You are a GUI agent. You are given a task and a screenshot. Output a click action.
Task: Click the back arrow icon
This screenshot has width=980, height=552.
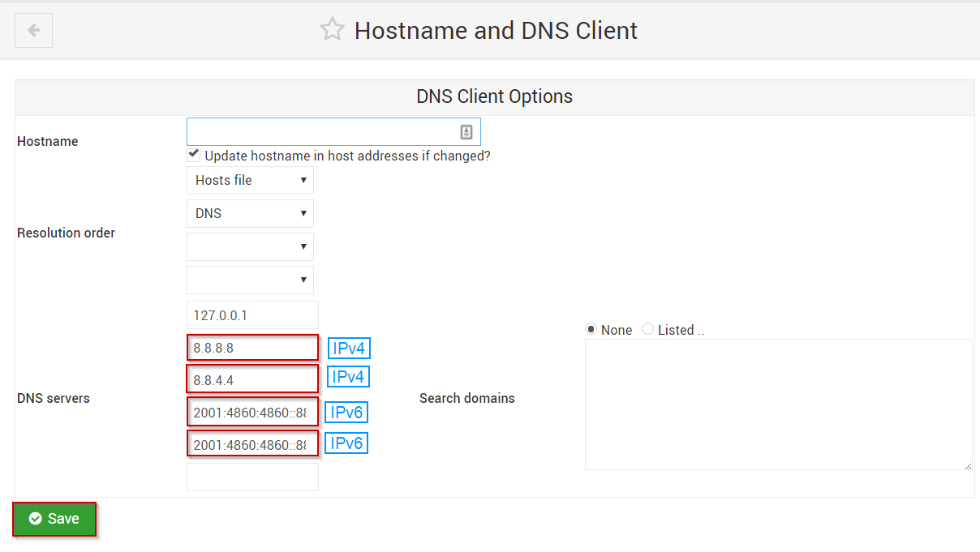[32, 29]
